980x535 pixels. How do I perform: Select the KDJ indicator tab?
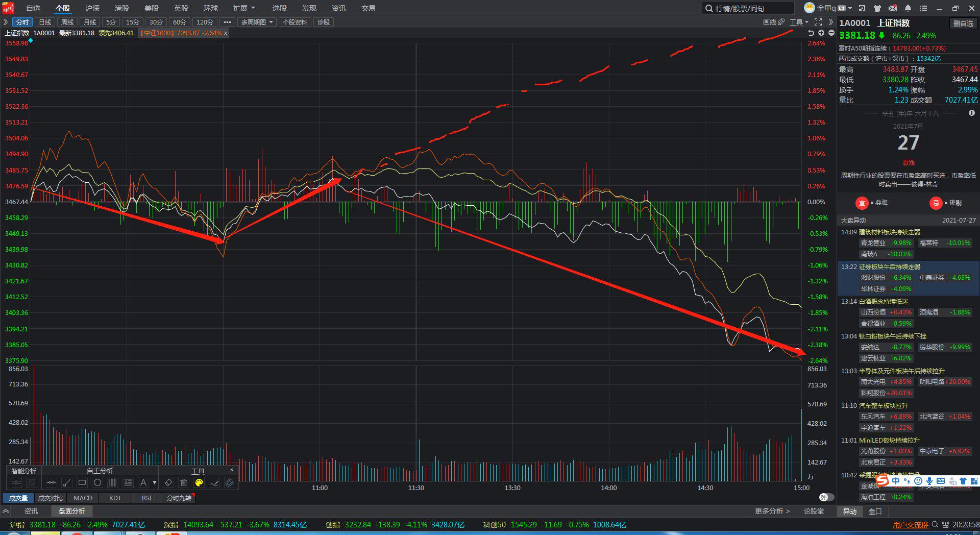pyautogui.click(x=115, y=498)
